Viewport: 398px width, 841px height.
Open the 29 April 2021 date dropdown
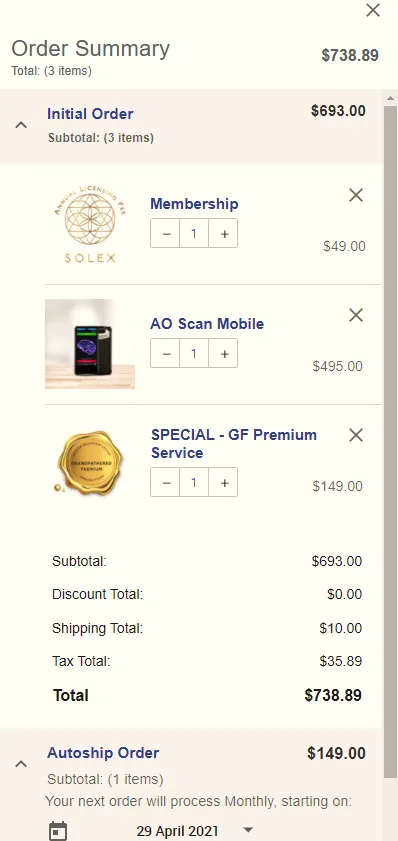tap(247, 829)
